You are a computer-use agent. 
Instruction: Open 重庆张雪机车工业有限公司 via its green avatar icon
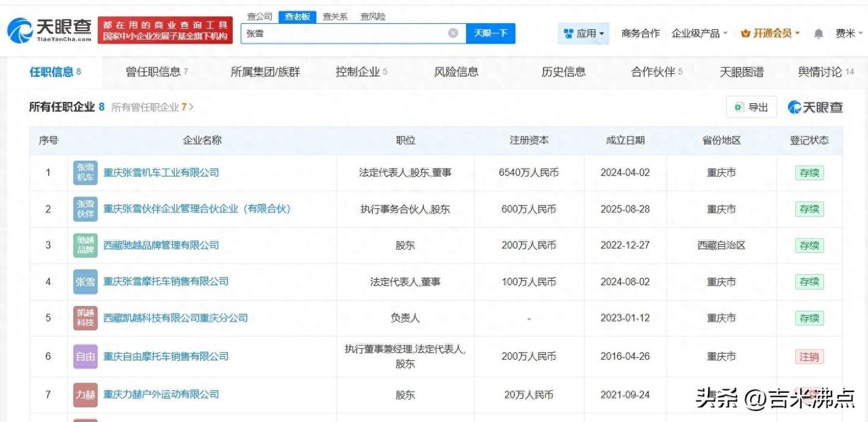tap(85, 172)
